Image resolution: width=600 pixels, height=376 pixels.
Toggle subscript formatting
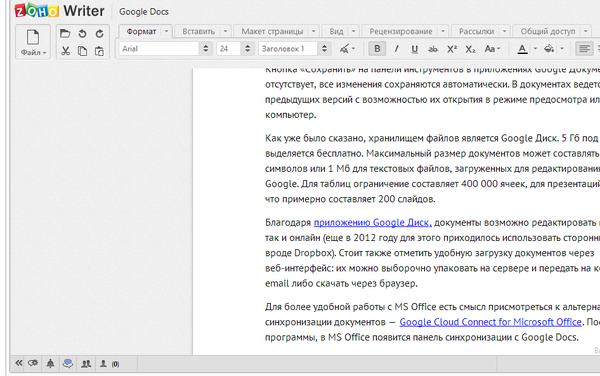click(470, 49)
